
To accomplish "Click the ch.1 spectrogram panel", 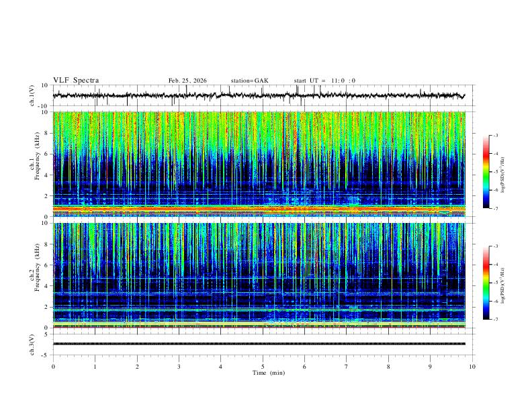I will click(x=259, y=164).
